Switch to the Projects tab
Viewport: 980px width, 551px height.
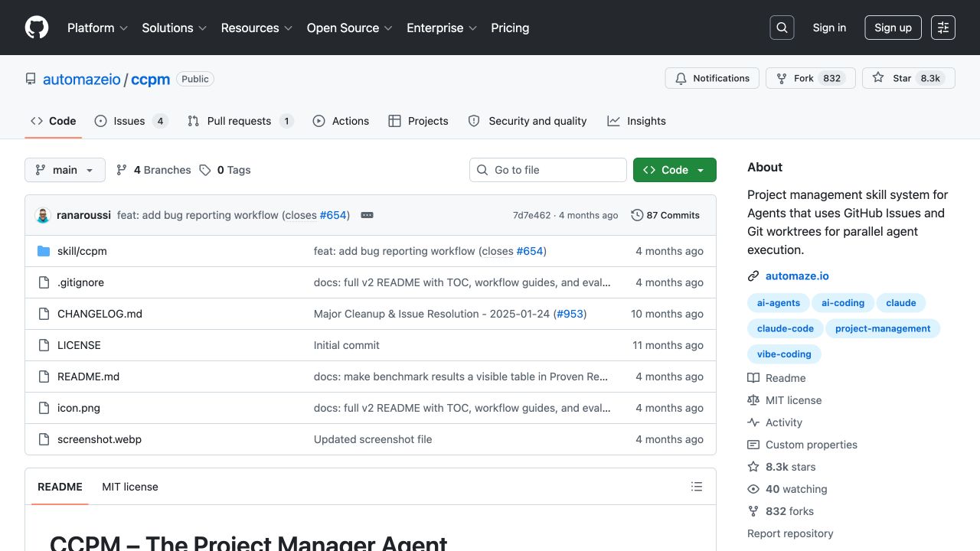point(418,121)
